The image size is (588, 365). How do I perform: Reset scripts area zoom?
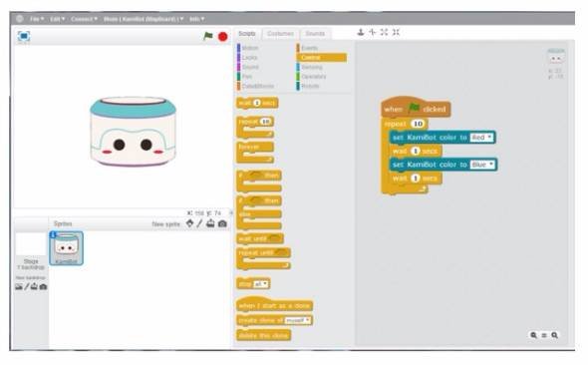(x=544, y=335)
